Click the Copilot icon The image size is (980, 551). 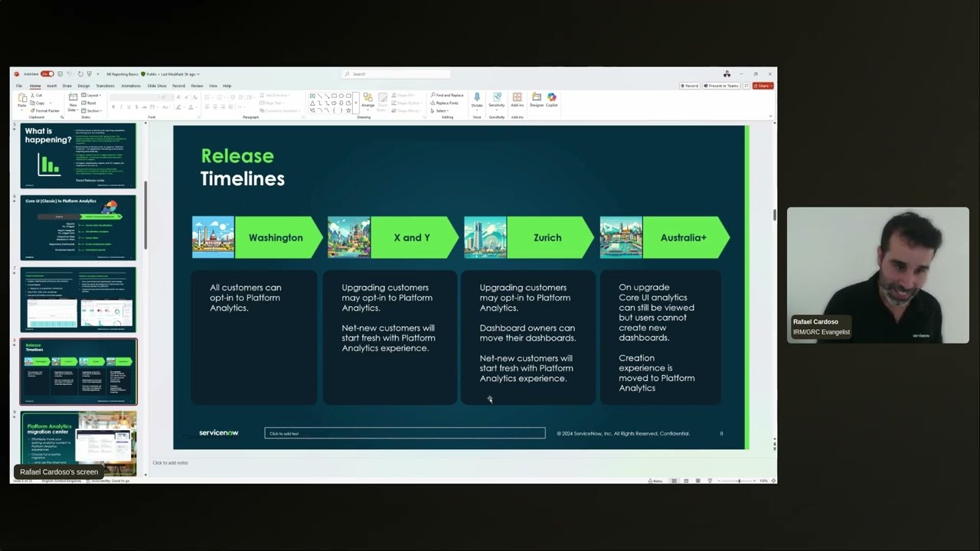pyautogui.click(x=551, y=97)
